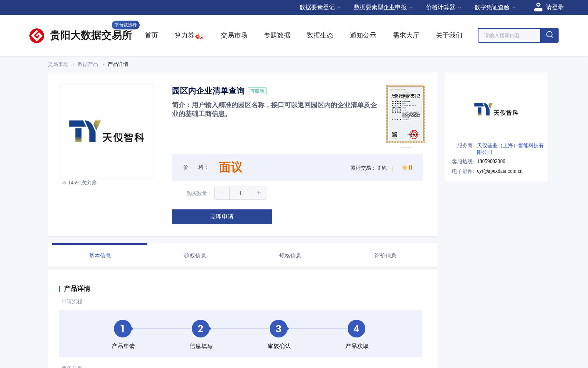Viewport: 588px width, 368px height.
Task: Decrease purchase quantity with minus button
Action: click(x=222, y=193)
